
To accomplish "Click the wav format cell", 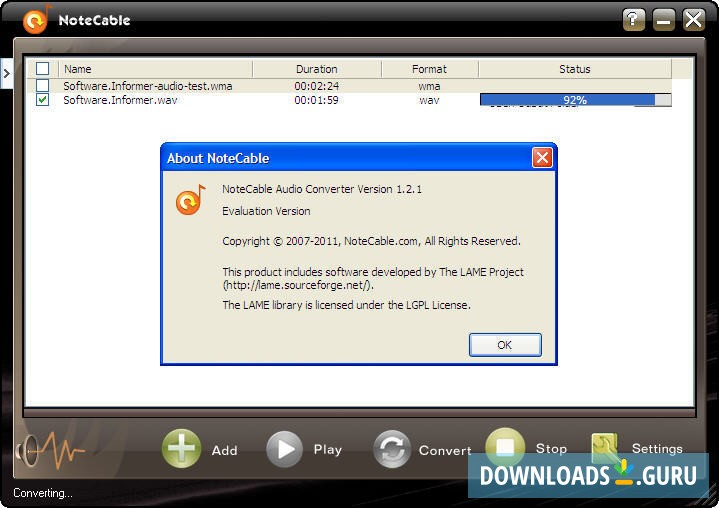I will point(430,99).
